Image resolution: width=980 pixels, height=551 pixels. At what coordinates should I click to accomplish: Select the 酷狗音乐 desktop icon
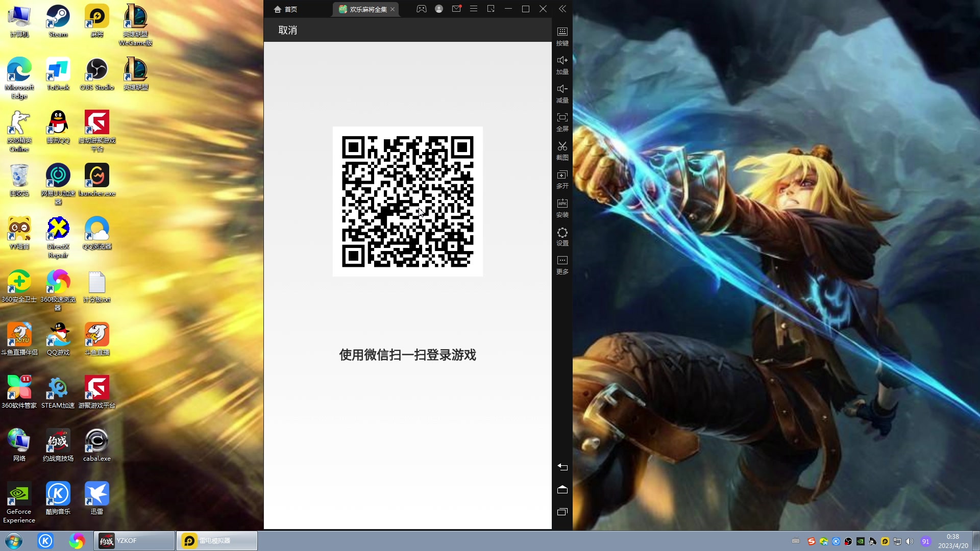58,498
